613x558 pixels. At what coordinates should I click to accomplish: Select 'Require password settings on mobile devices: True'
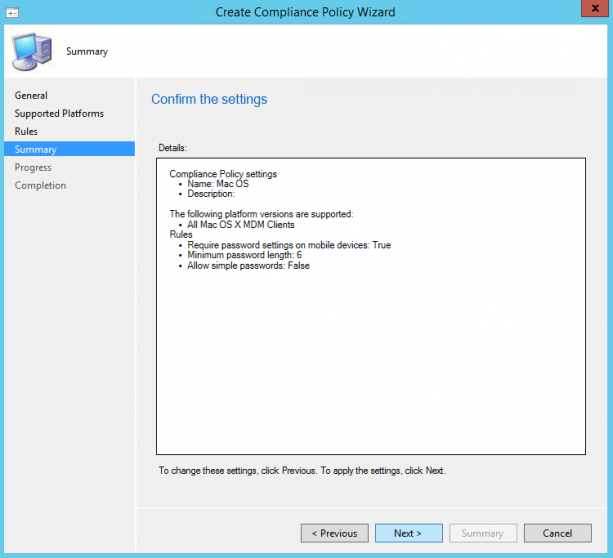pos(289,245)
